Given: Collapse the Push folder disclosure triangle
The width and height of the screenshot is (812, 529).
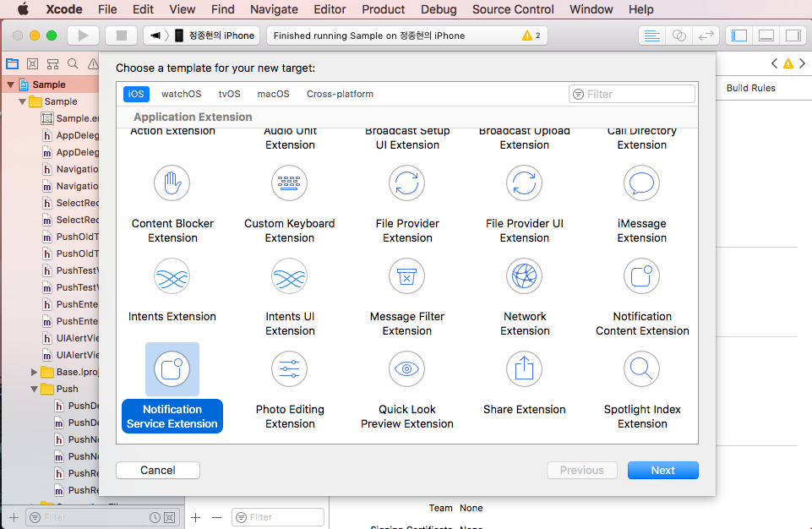Looking at the screenshot, I should 34,389.
